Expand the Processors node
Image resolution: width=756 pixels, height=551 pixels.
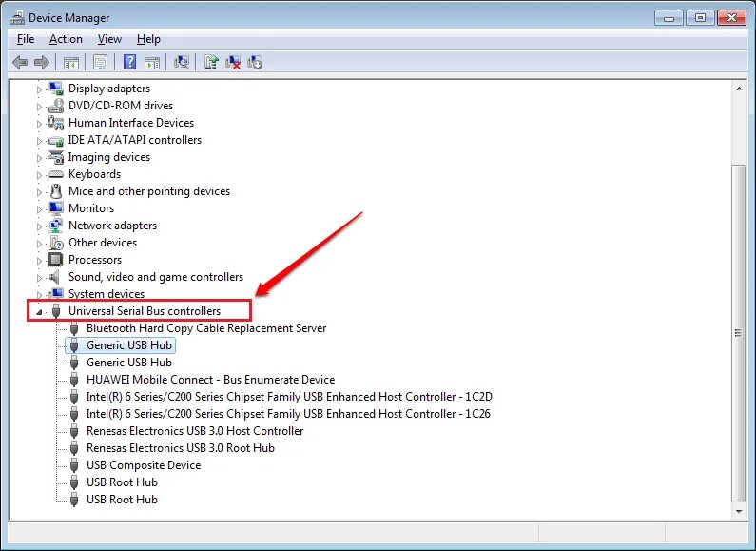point(39,261)
